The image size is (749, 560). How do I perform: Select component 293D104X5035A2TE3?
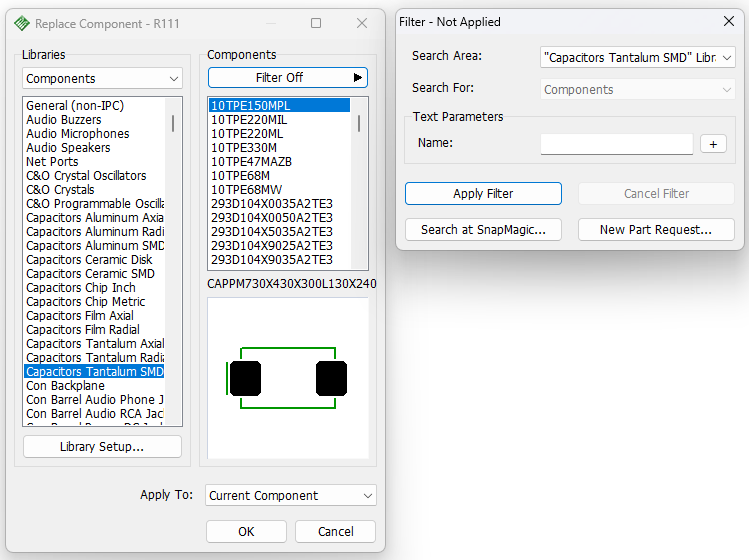point(279,232)
